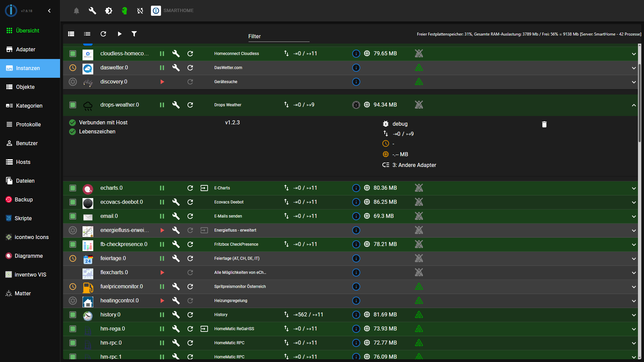The height and width of the screenshot is (362, 644).
Task: Collapse the drops-weather.0 details row
Action: (x=634, y=105)
